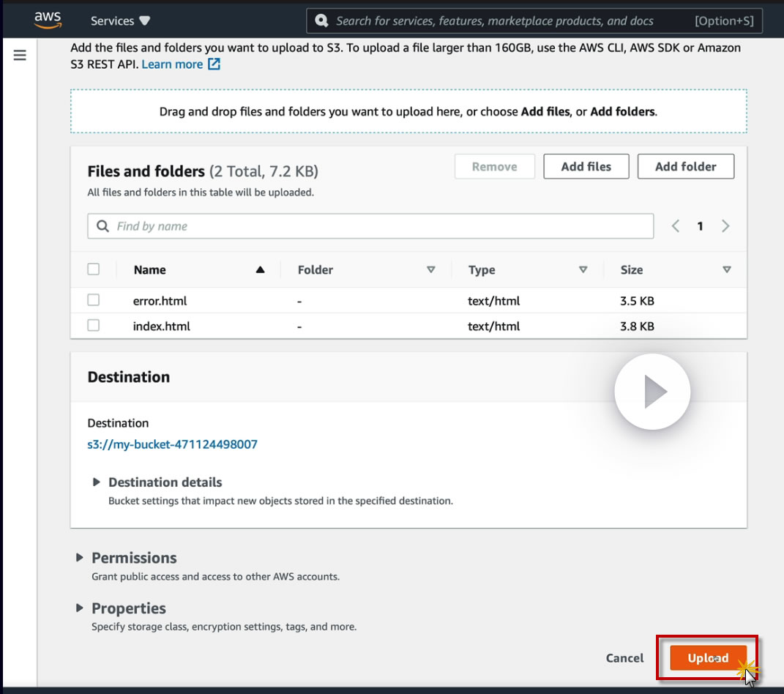
Task: Click the Type column sort arrow
Action: 583,269
